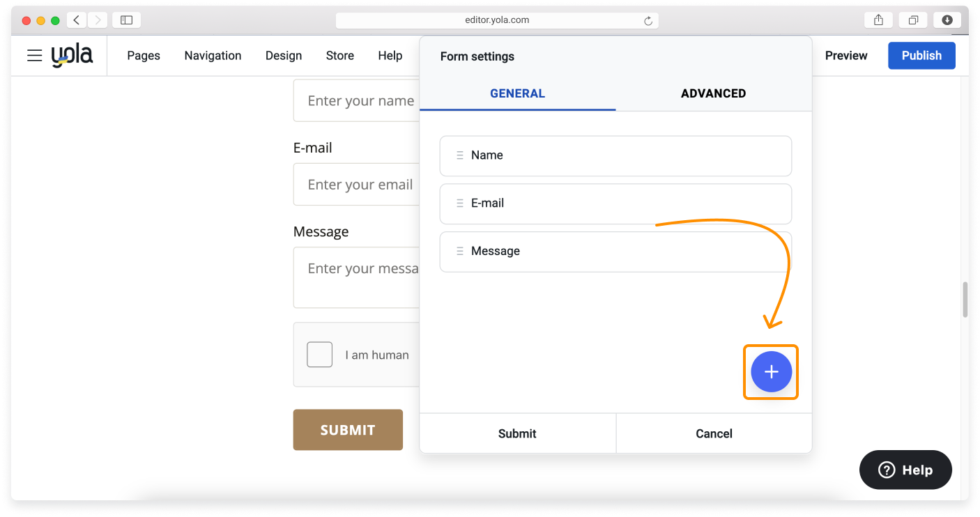Click the Yola logo
Screen dimensions: 980x517
coord(72,56)
